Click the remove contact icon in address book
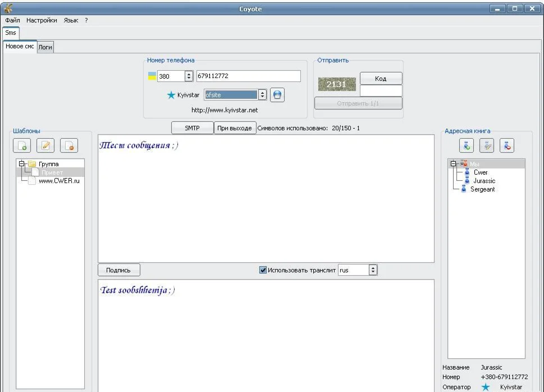 pyautogui.click(x=506, y=145)
